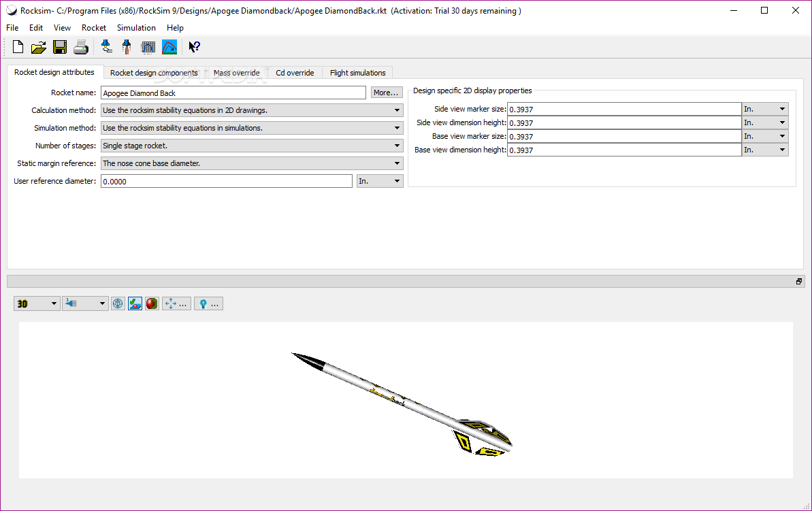This screenshot has width=812, height=511.
Task: Click the Rocksim app icon in title bar
Action: point(12,10)
